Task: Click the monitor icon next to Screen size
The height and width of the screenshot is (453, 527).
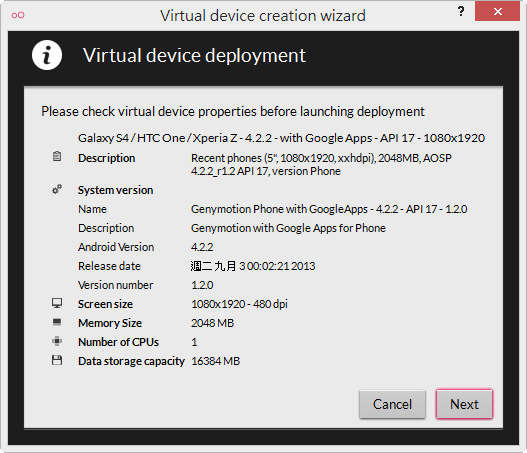Action: [x=57, y=303]
